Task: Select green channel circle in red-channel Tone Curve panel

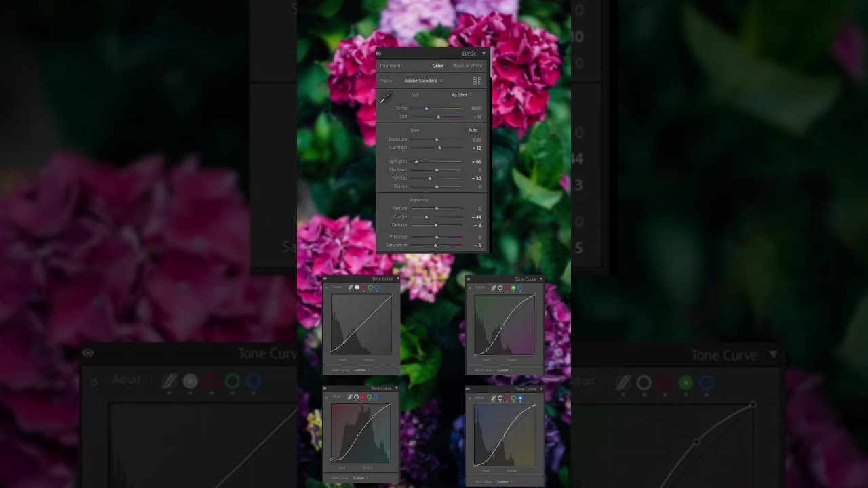Action: tap(370, 397)
